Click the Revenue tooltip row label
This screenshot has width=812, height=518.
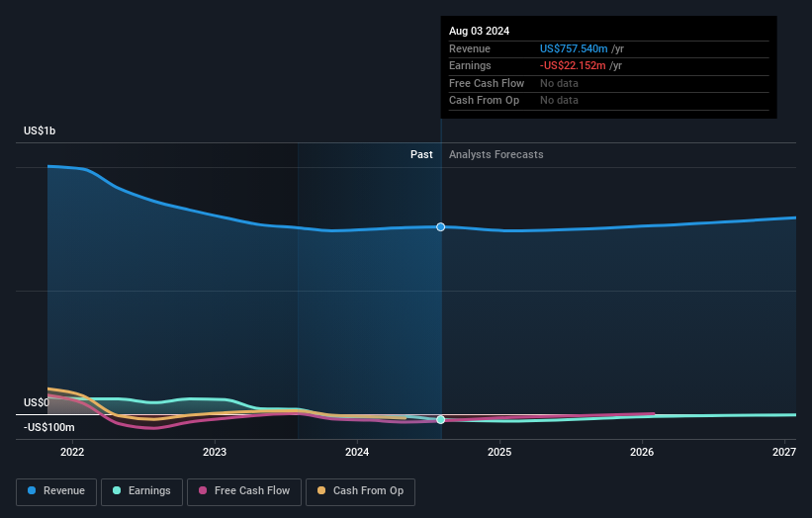(469, 48)
